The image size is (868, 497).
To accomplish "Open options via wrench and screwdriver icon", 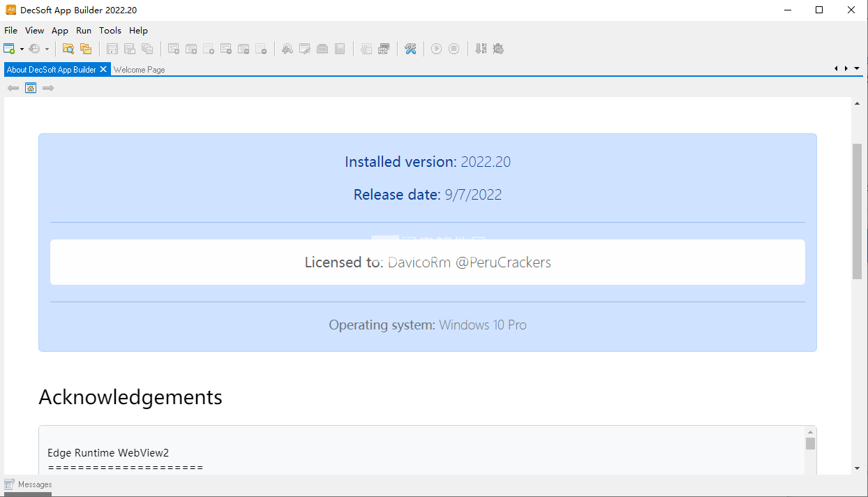I will tap(410, 49).
